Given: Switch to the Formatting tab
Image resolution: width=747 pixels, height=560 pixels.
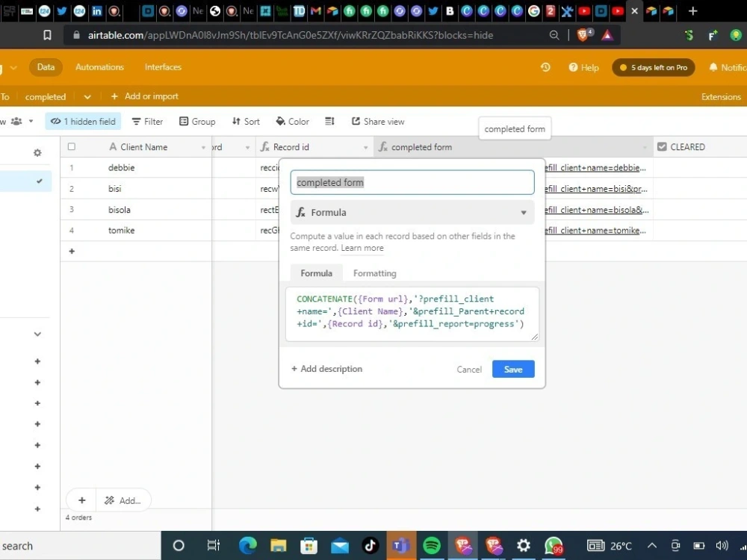Looking at the screenshot, I should coord(374,273).
